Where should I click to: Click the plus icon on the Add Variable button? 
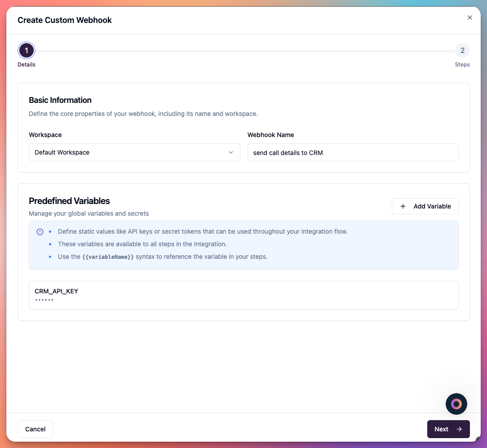click(x=403, y=206)
